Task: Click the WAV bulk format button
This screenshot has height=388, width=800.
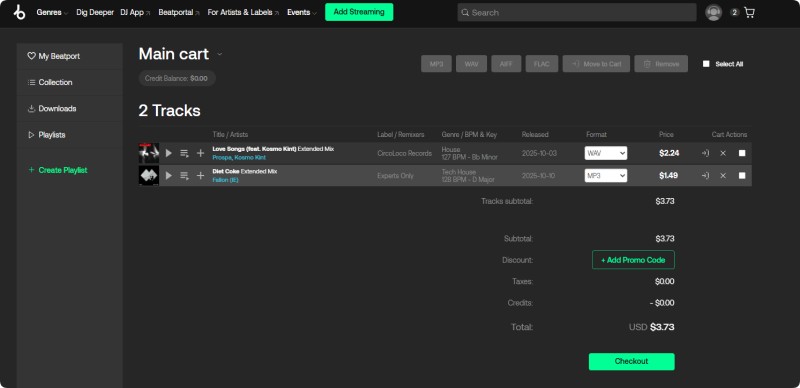Action: (471, 64)
